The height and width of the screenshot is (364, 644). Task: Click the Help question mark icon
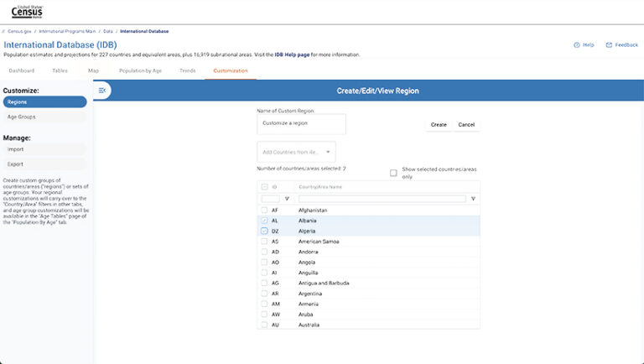click(x=577, y=44)
